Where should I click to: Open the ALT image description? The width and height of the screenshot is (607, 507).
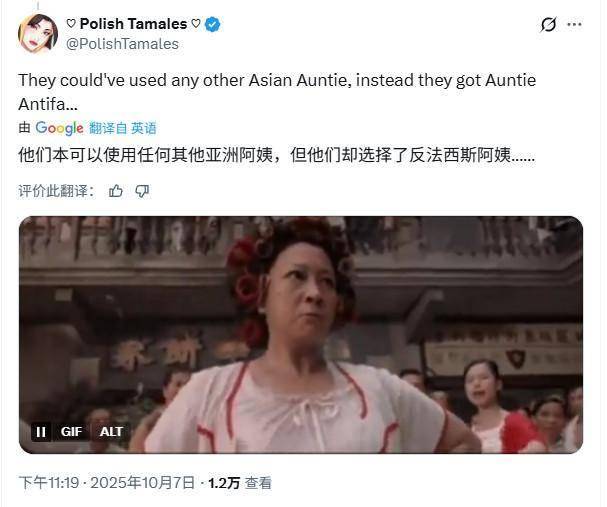pyautogui.click(x=111, y=432)
